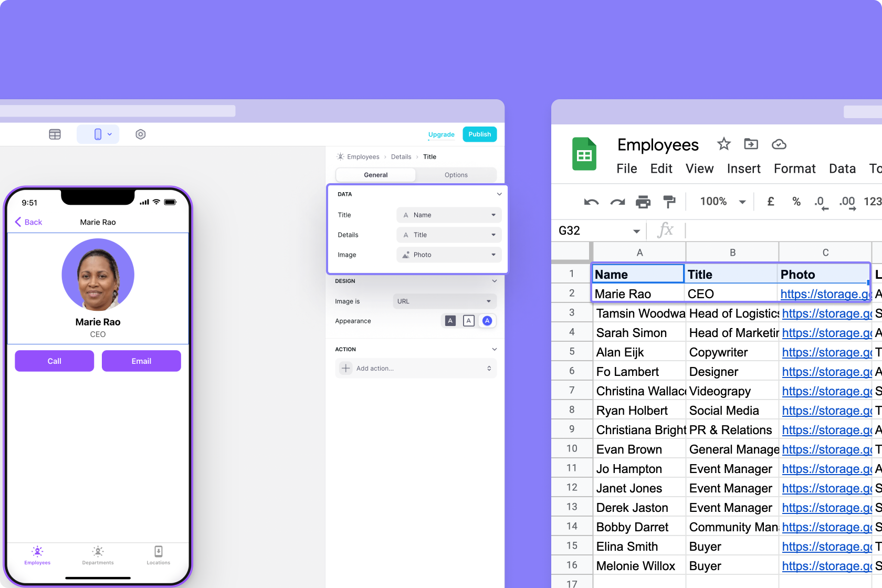Select the outlined Appearance style option
Image resolution: width=882 pixels, height=588 pixels.
[x=468, y=320]
